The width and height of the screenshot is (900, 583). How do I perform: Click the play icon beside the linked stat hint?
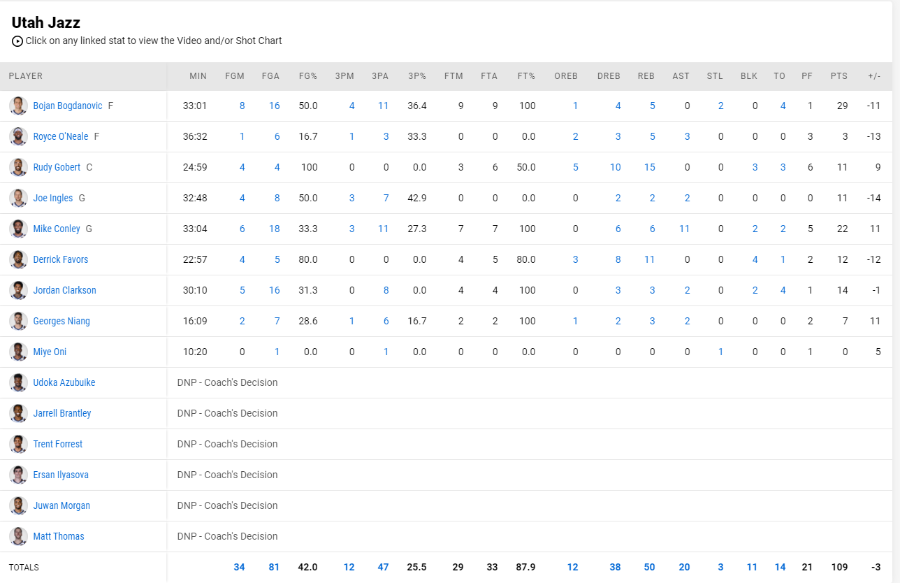point(17,41)
